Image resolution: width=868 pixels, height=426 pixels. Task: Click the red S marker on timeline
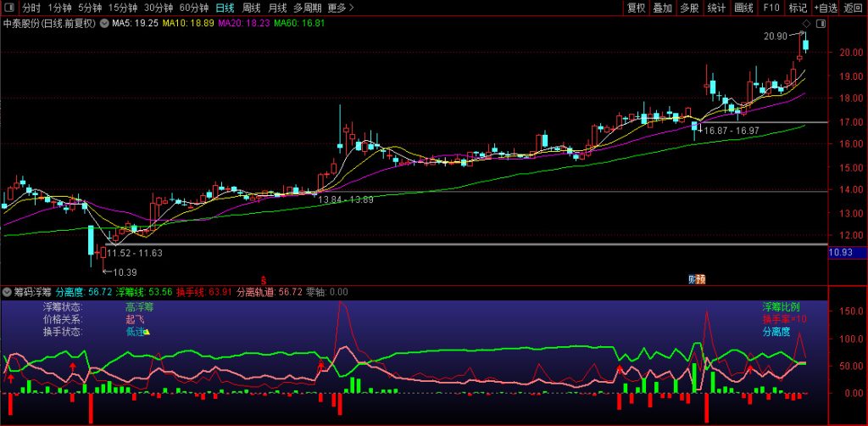coord(264,279)
